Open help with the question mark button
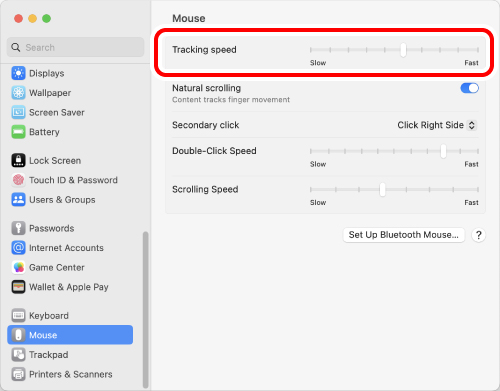This screenshot has height=391, width=500. pos(479,235)
